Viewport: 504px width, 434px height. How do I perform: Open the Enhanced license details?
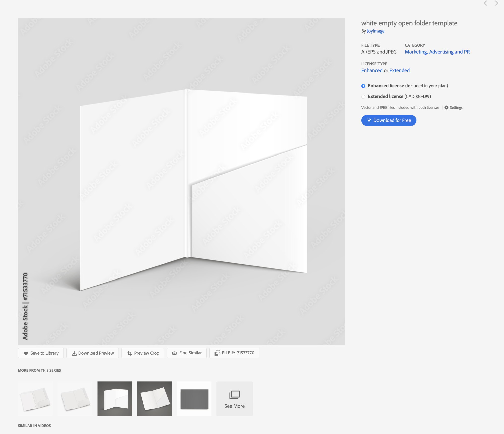click(371, 70)
